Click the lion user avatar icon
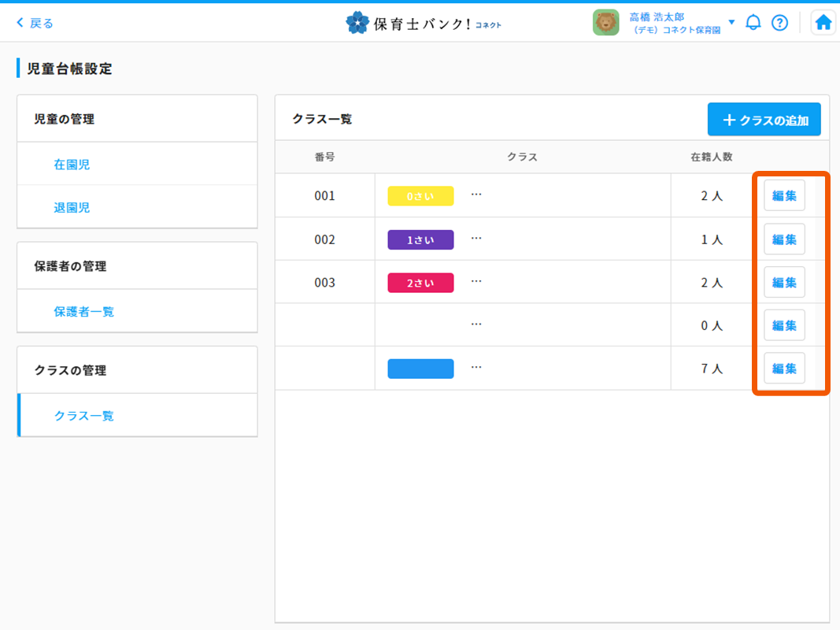 pos(605,23)
